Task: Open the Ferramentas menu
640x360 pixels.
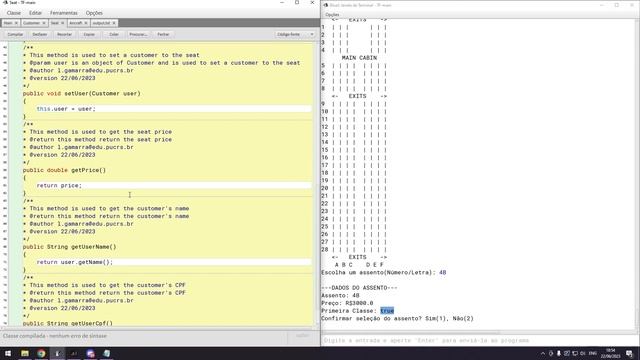Action: (64, 13)
